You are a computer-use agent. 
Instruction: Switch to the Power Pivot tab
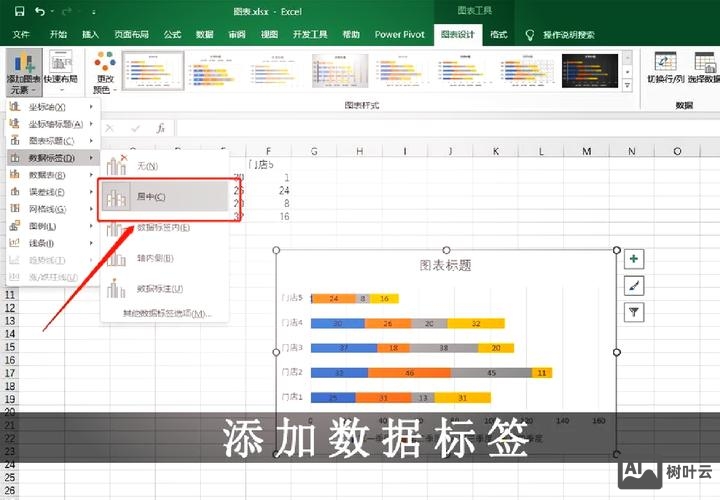tap(399, 34)
